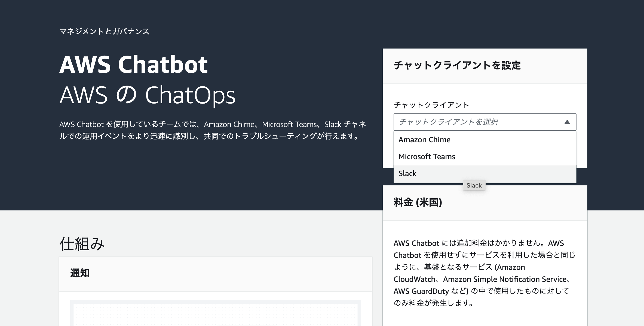Click the pricing description paragraph
The height and width of the screenshot is (326, 644).
(484, 273)
